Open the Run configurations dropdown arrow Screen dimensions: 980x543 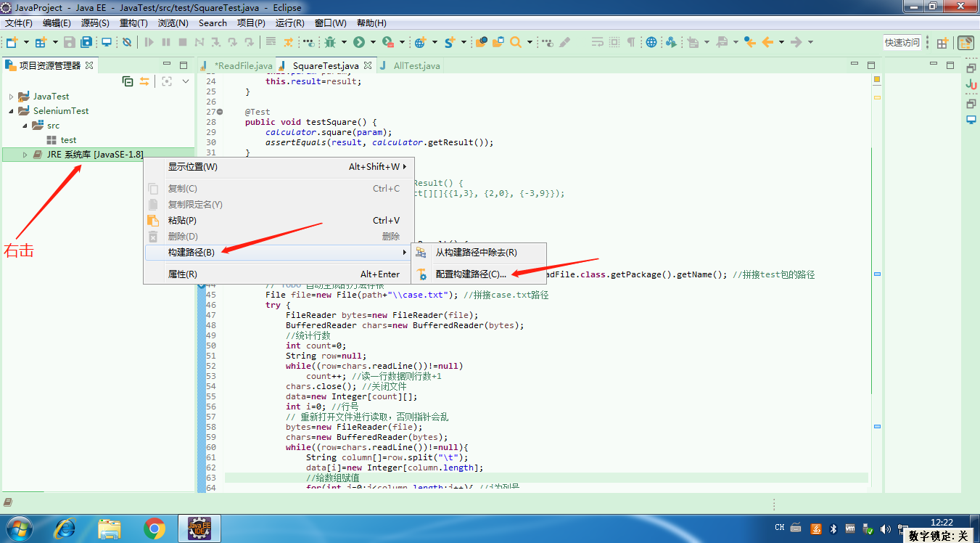pyautogui.click(x=373, y=42)
